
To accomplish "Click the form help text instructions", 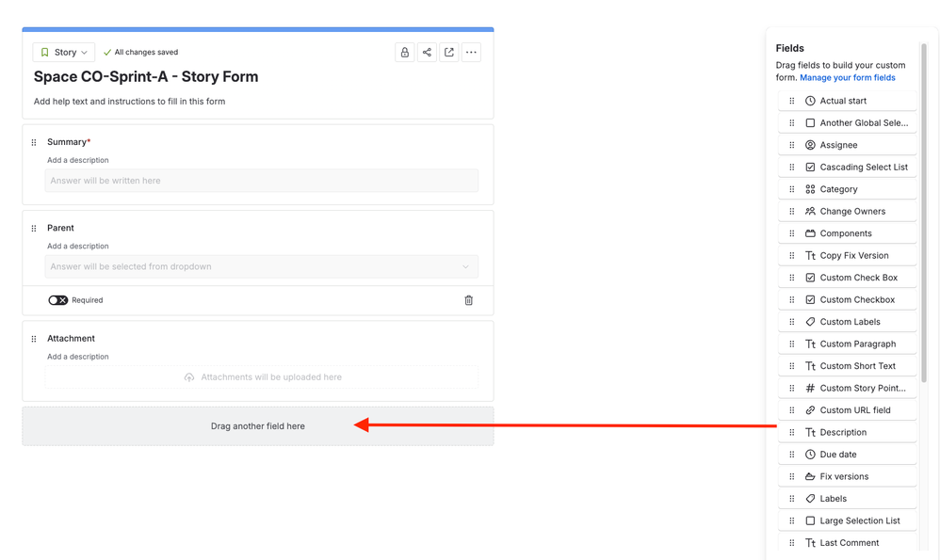I will tap(129, 102).
